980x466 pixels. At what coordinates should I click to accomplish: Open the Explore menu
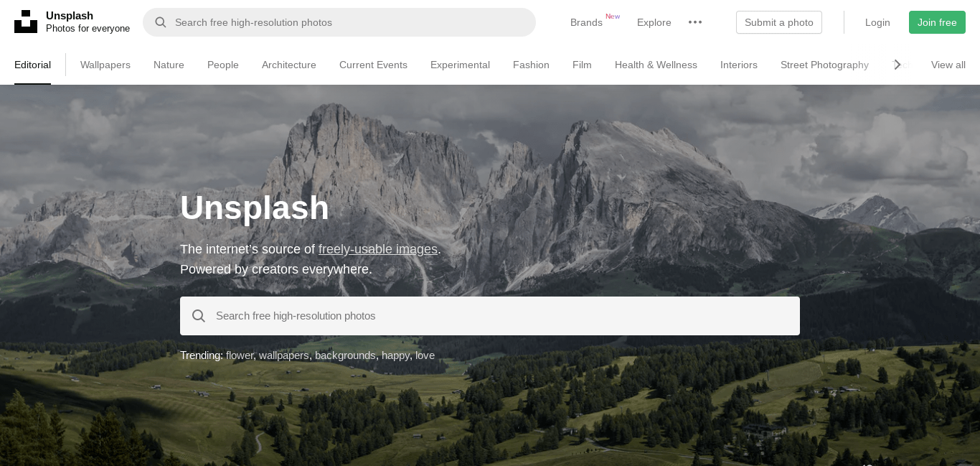coord(654,22)
